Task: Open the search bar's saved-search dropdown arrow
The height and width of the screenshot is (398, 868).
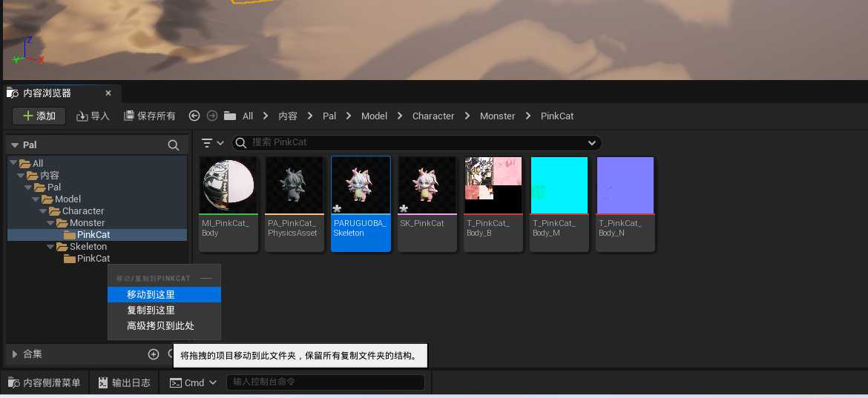Action: click(591, 142)
